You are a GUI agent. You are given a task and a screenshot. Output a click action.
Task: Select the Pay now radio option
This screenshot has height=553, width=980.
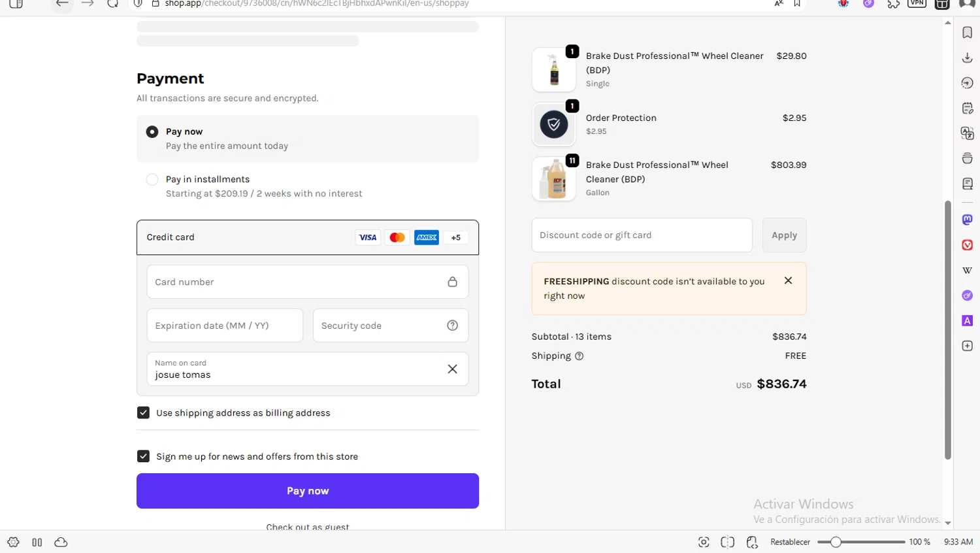pos(152,131)
